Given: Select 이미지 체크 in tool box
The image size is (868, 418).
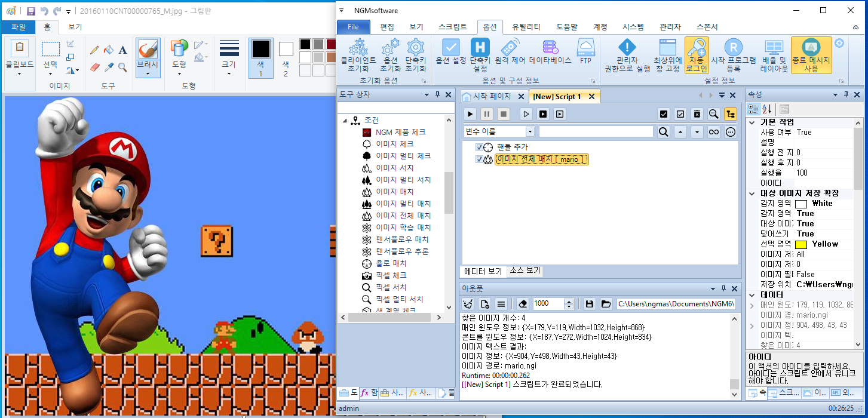Looking at the screenshot, I should pos(394,144).
